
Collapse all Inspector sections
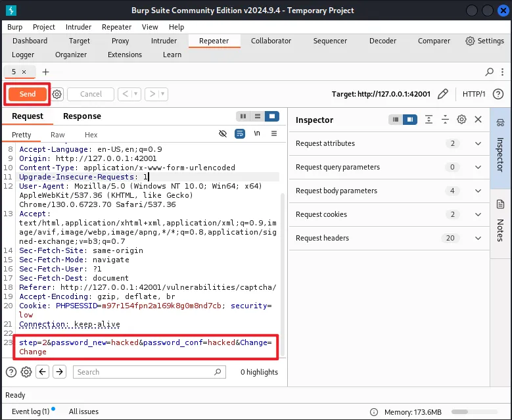pyautogui.click(x=445, y=120)
